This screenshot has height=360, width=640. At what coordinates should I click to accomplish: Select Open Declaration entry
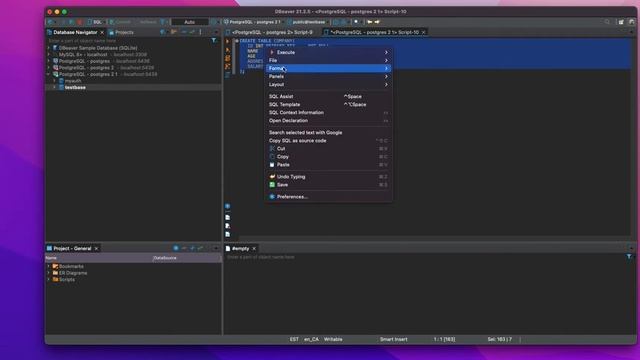pyautogui.click(x=329, y=120)
